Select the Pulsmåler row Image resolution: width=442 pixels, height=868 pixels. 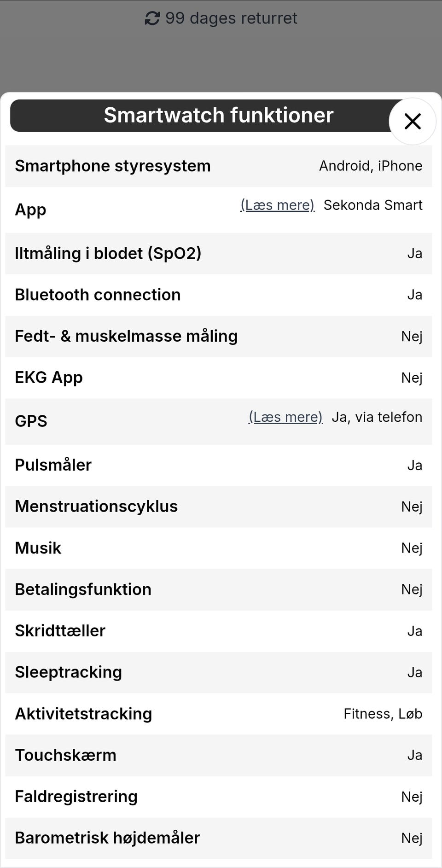click(219, 465)
